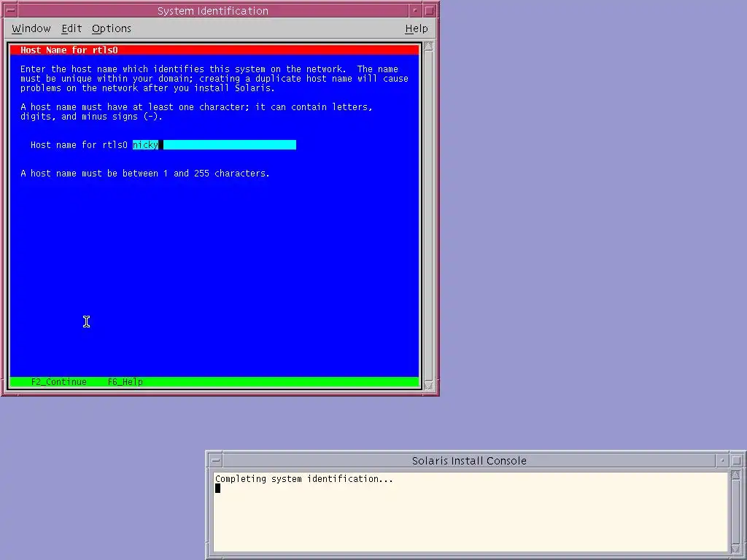
Task: Minimize the System Identification window
Action: coord(415,10)
